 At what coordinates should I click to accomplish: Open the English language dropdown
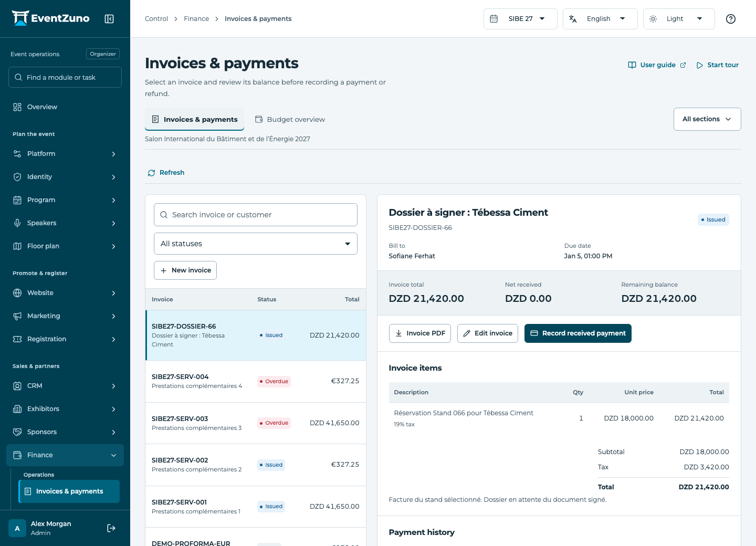(x=600, y=19)
